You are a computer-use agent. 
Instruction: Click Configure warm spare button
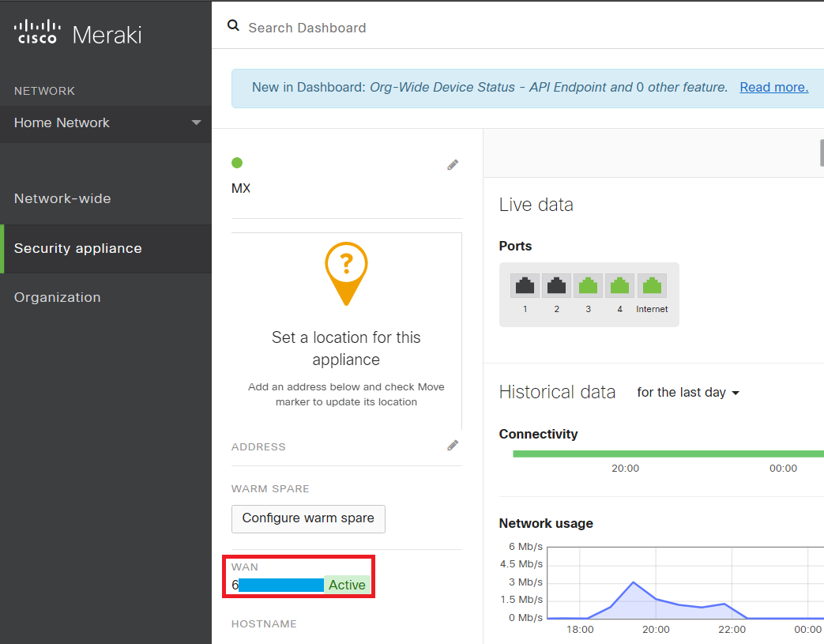[308, 518]
